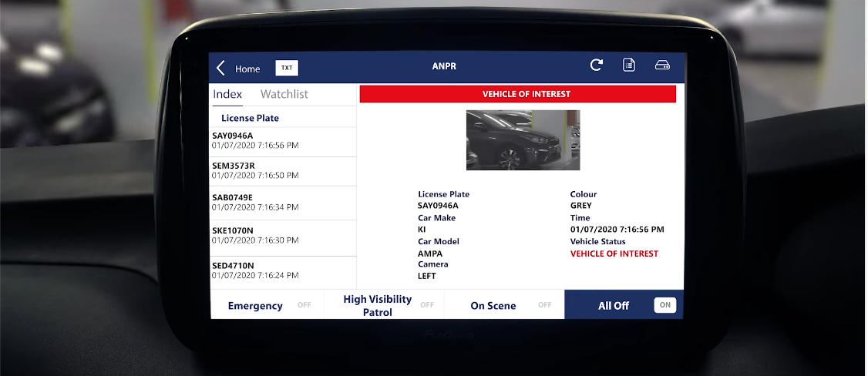868x376 pixels.
Task: Click the red Vehicle of Interest banner
Action: pyautogui.click(x=517, y=94)
